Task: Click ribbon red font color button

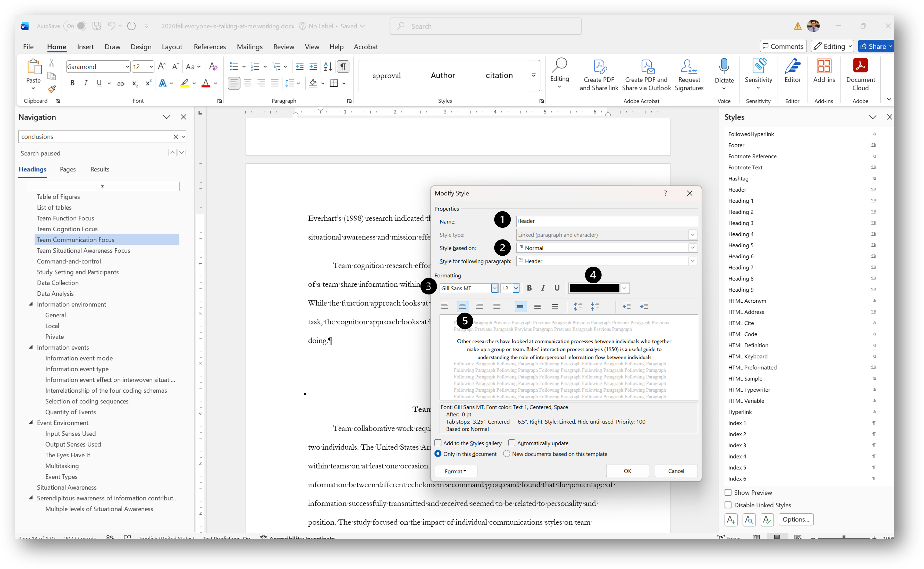Action: (205, 83)
